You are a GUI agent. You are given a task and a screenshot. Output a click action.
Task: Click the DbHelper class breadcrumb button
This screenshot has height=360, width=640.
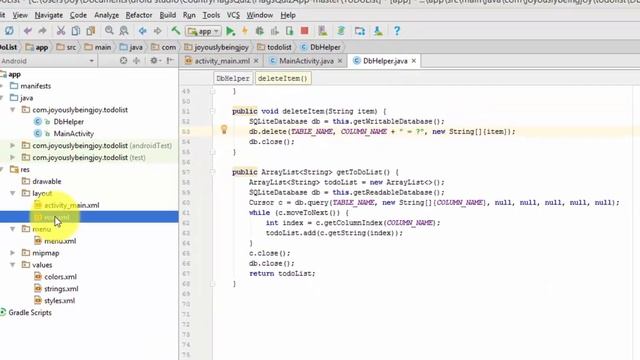(x=233, y=78)
